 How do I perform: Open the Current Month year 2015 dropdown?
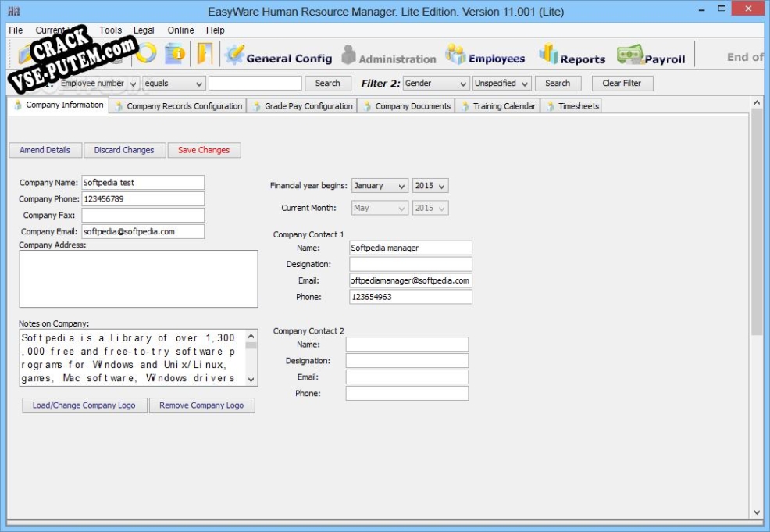(430, 208)
